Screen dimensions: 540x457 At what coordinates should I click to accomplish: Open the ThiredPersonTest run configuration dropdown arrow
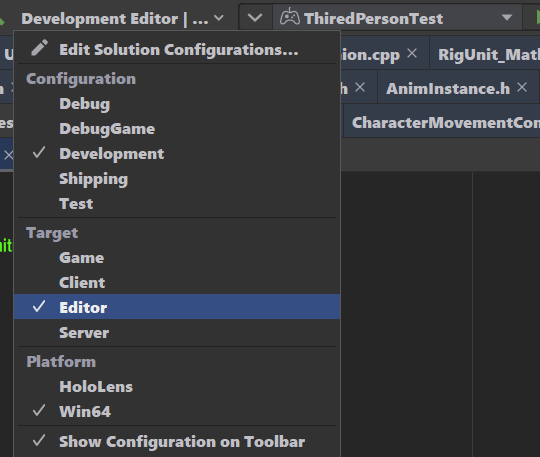coord(507,18)
